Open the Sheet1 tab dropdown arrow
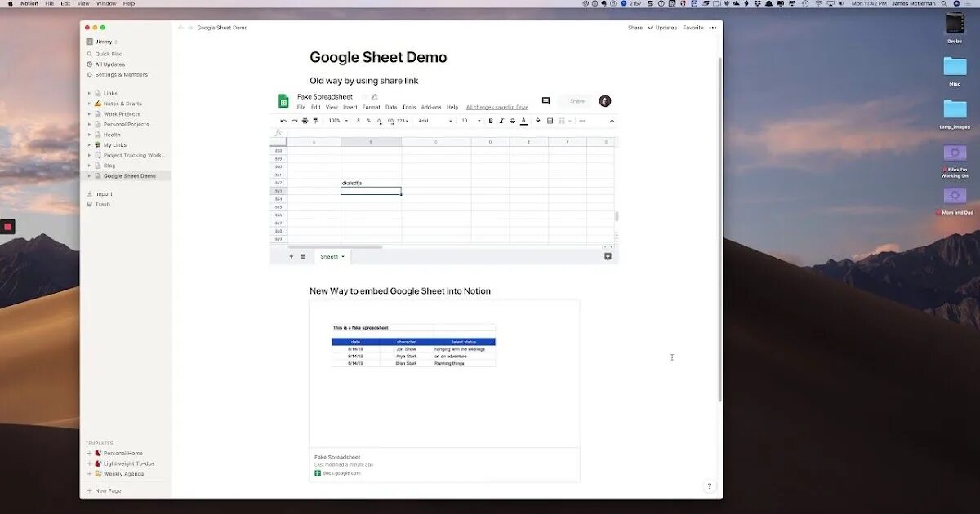The image size is (980, 514). [343, 256]
